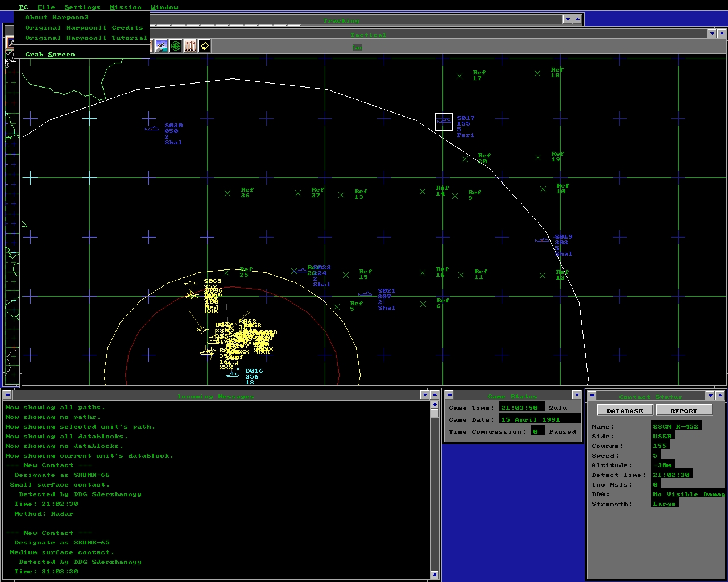Click reference point Ref 18 marker
Image resolution: width=728 pixels, height=582 pixels.
(x=537, y=73)
